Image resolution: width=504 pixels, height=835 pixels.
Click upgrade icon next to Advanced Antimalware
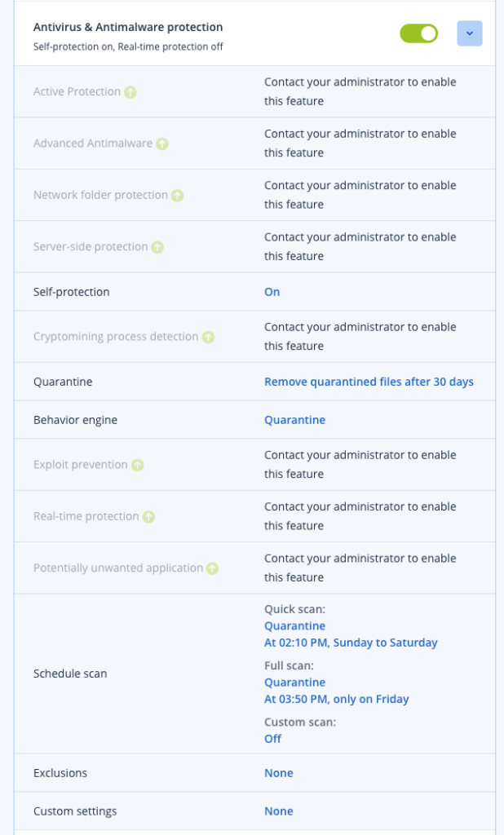(x=164, y=143)
